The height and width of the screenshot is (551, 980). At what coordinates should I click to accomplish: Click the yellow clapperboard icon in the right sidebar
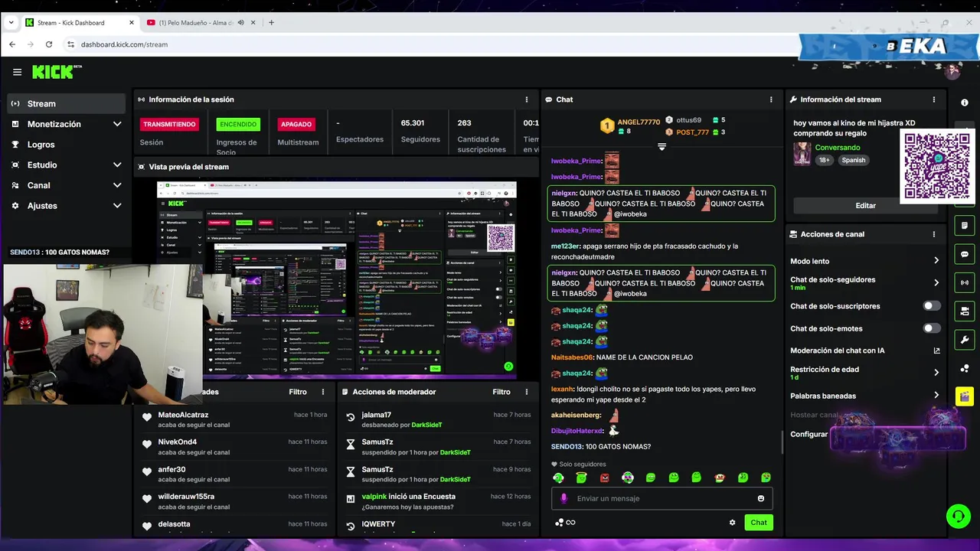[x=965, y=396]
